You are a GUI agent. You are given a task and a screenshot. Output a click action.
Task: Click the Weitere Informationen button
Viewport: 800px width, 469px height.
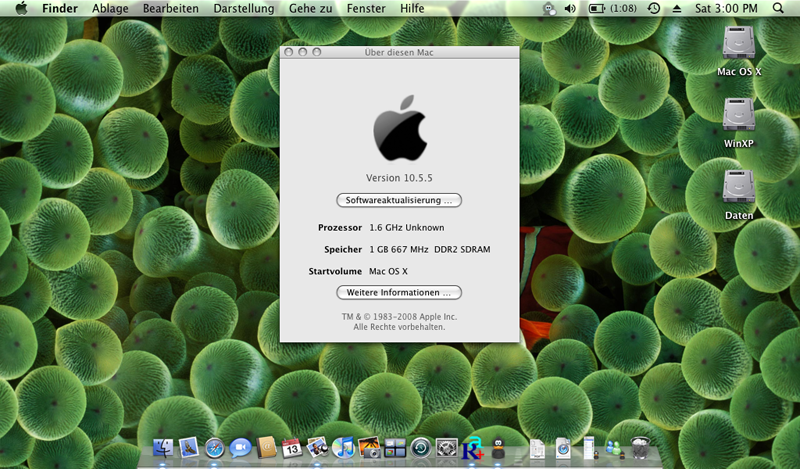click(x=399, y=292)
